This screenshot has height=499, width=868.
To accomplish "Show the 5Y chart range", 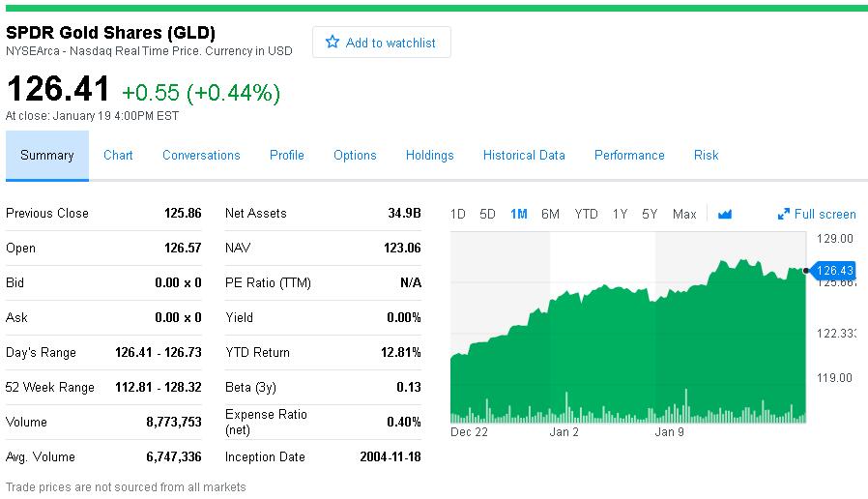I will coord(650,215).
